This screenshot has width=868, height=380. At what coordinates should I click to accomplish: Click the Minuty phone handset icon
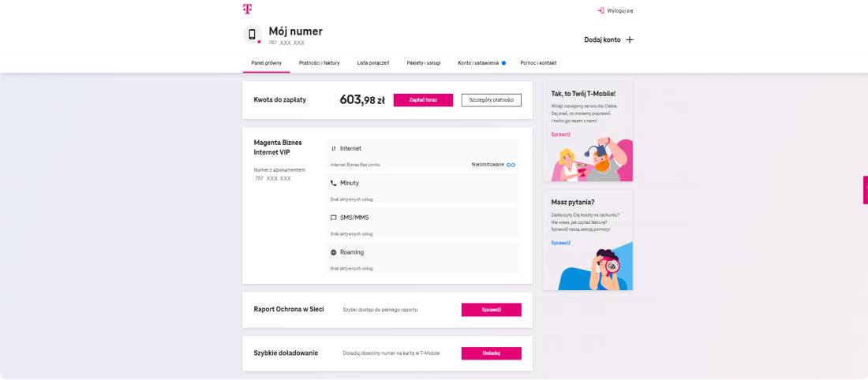pyautogui.click(x=334, y=183)
